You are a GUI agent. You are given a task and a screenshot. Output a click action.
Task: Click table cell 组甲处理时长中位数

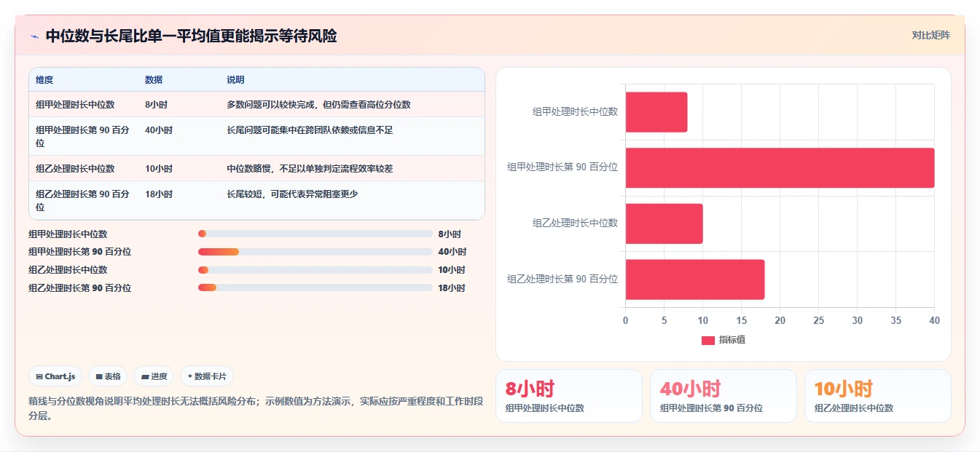pyautogui.click(x=75, y=104)
